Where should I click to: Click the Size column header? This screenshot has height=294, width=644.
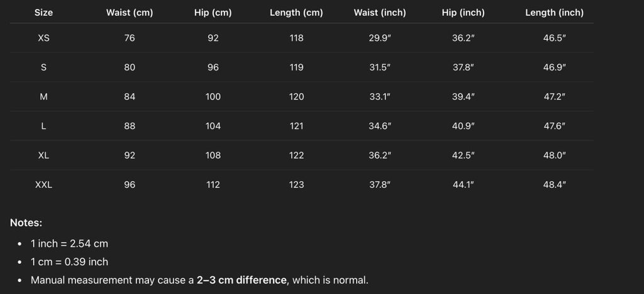[43, 13]
